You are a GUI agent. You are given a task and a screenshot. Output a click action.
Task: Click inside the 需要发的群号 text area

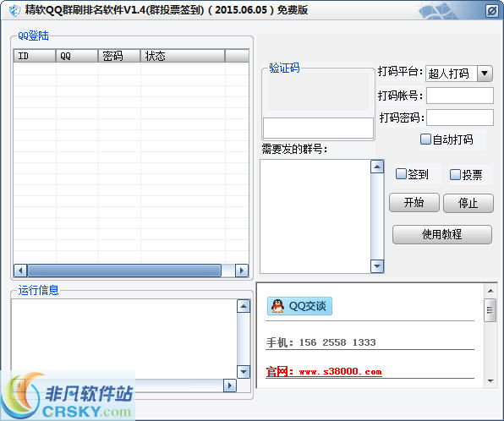coord(315,216)
